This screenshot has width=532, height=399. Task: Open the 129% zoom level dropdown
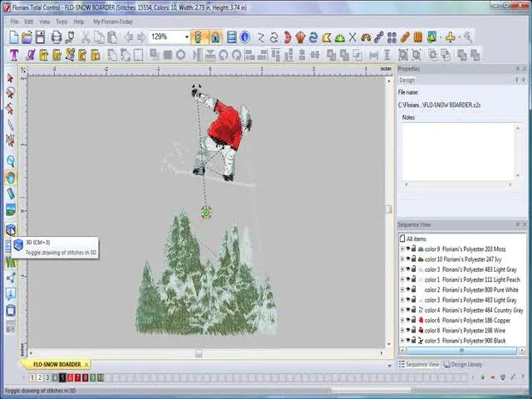186,37
